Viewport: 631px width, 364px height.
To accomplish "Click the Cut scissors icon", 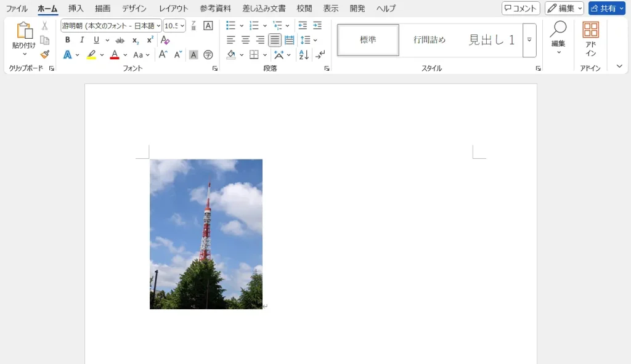I will point(44,26).
